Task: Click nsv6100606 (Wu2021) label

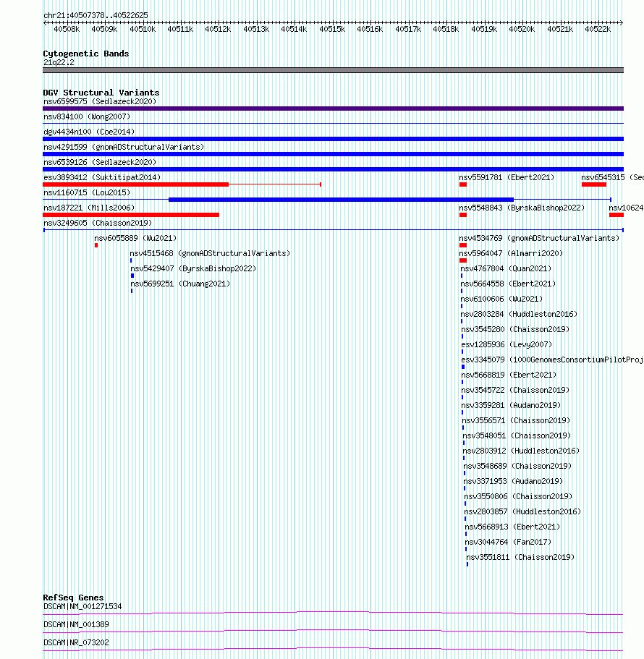Action: point(501,299)
